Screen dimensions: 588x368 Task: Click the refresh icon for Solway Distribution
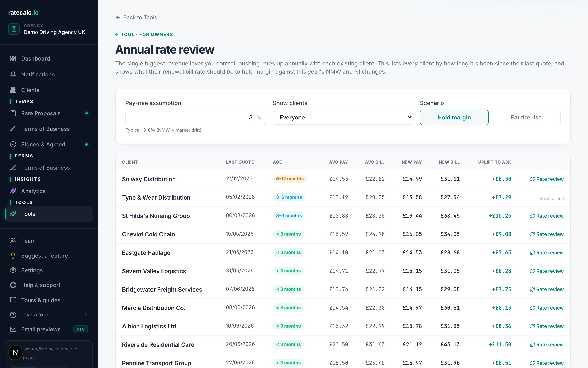[532, 179]
